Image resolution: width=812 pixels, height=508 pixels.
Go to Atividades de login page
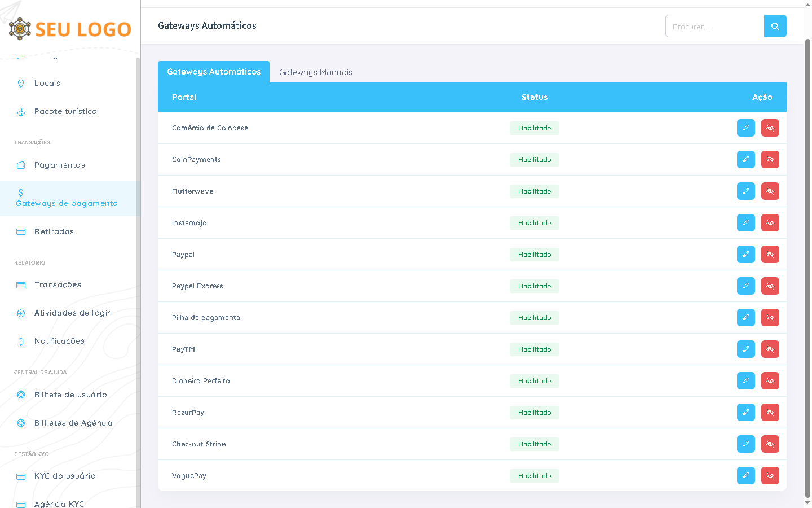[x=73, y=313]
